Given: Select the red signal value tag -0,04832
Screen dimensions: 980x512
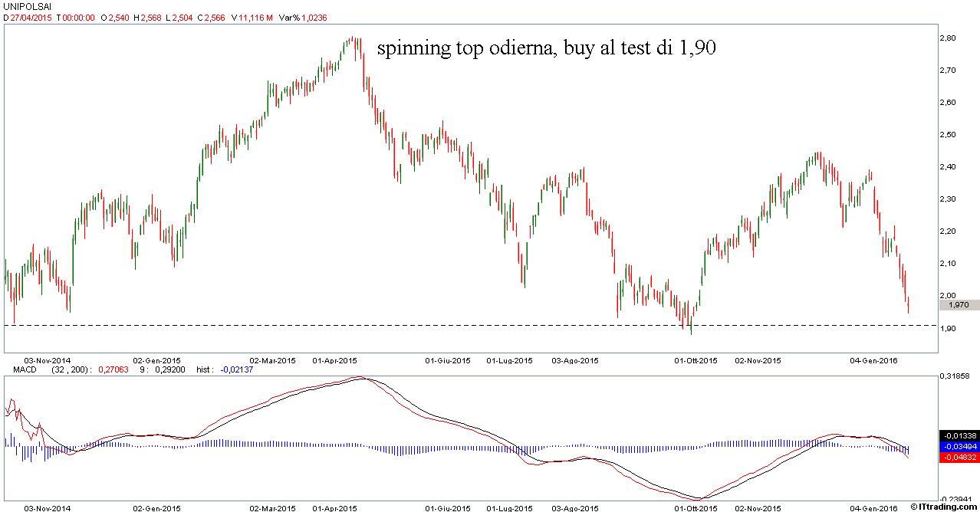Looking at the screenshot, I should (x=959, y=456).
